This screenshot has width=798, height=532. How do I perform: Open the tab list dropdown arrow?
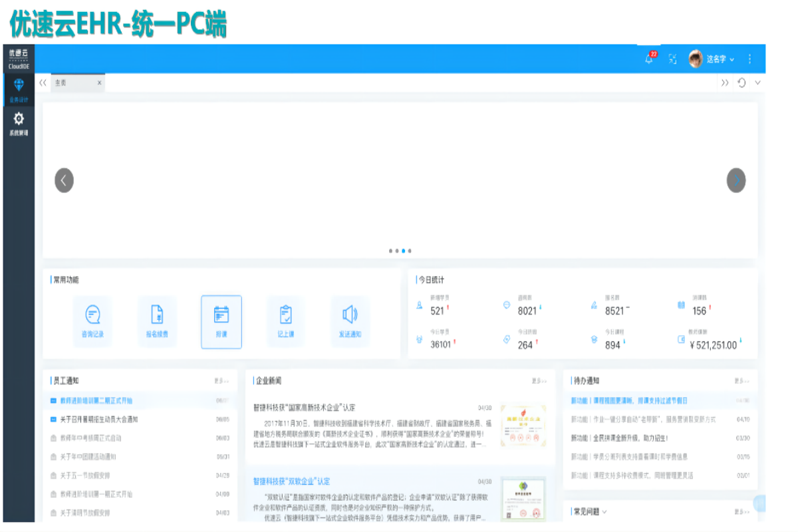click(757, 83)
